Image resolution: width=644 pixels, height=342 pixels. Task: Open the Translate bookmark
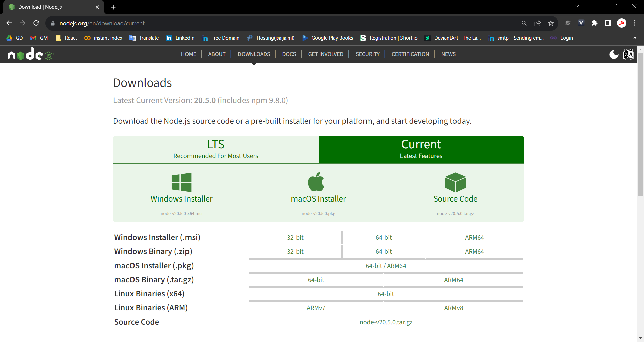click(x=144, y=38)
